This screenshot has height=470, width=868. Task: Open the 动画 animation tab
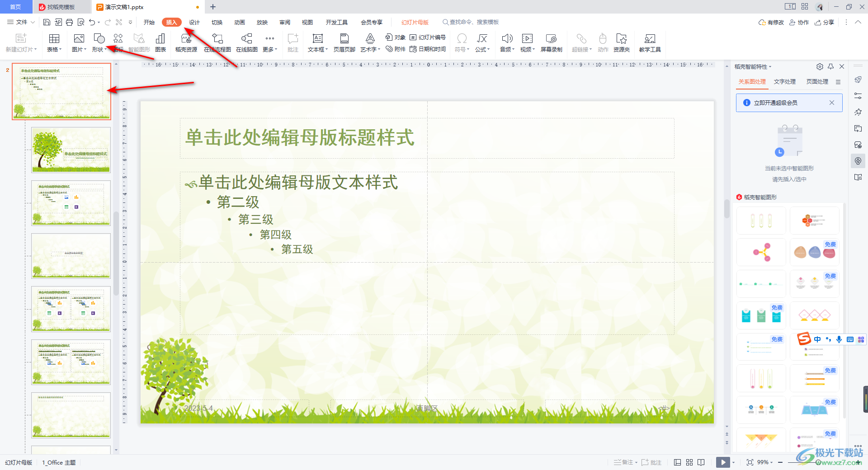pyautogui.click(x=240, y=22)
